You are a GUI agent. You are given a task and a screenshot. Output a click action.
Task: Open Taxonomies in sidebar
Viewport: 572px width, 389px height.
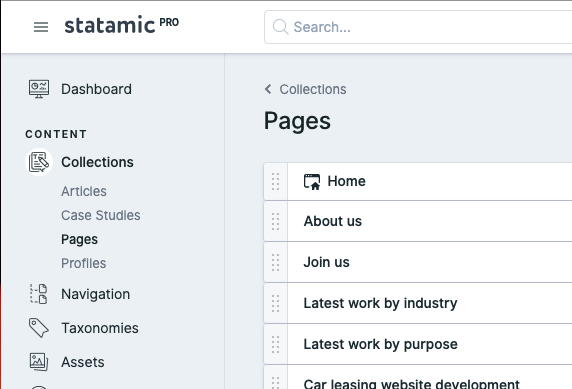(100, 328)
